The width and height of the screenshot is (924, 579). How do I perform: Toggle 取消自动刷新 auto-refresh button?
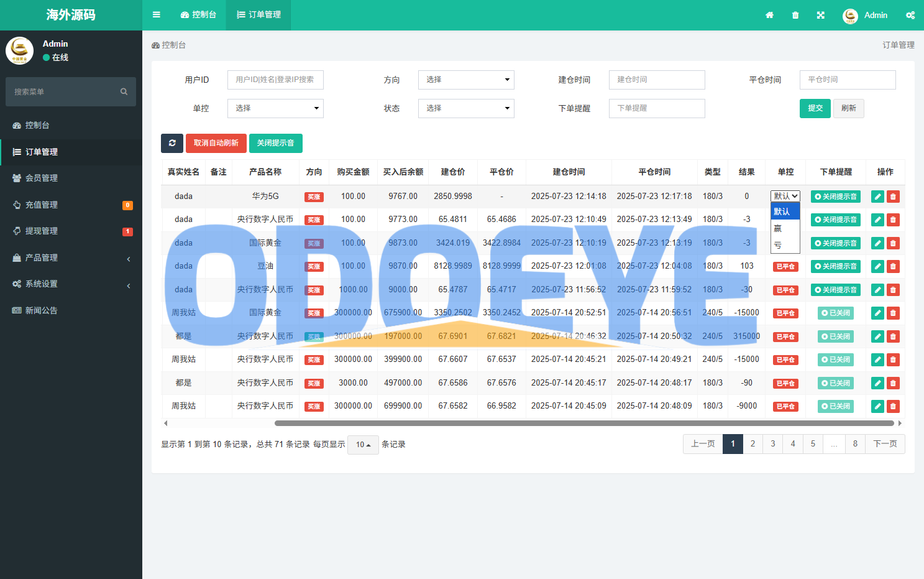tap(216, 143)
